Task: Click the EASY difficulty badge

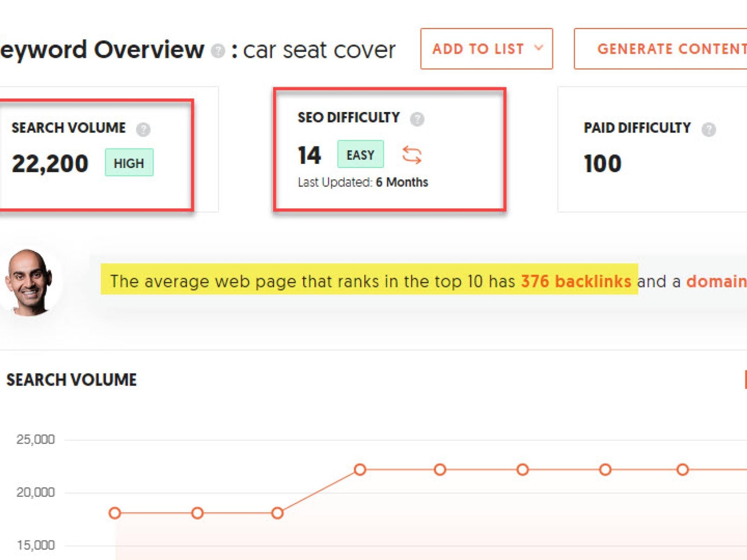Action: pyautogui.click(x=360, y=154)
